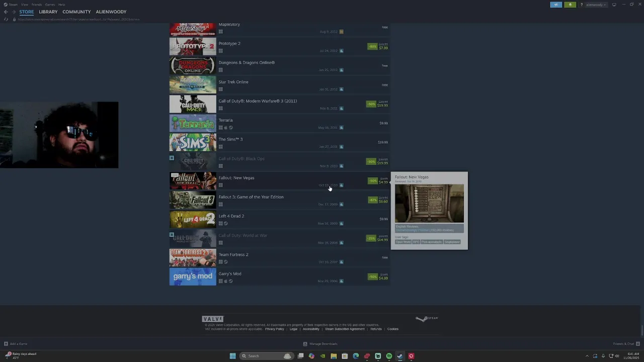The height and width of the screenshot is (362, 644).
Task: Open the Steam Subscriber Agreement link
Action: pos(345,329)
